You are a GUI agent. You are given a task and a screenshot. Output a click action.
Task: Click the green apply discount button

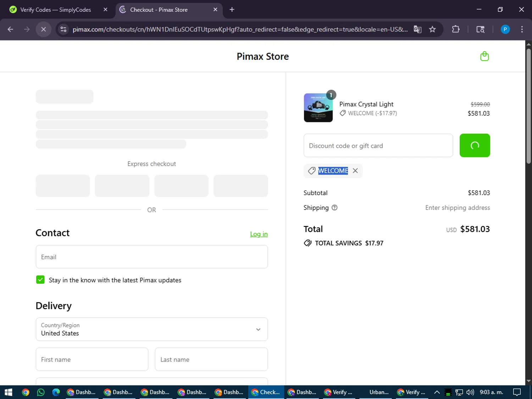[475, 145]
